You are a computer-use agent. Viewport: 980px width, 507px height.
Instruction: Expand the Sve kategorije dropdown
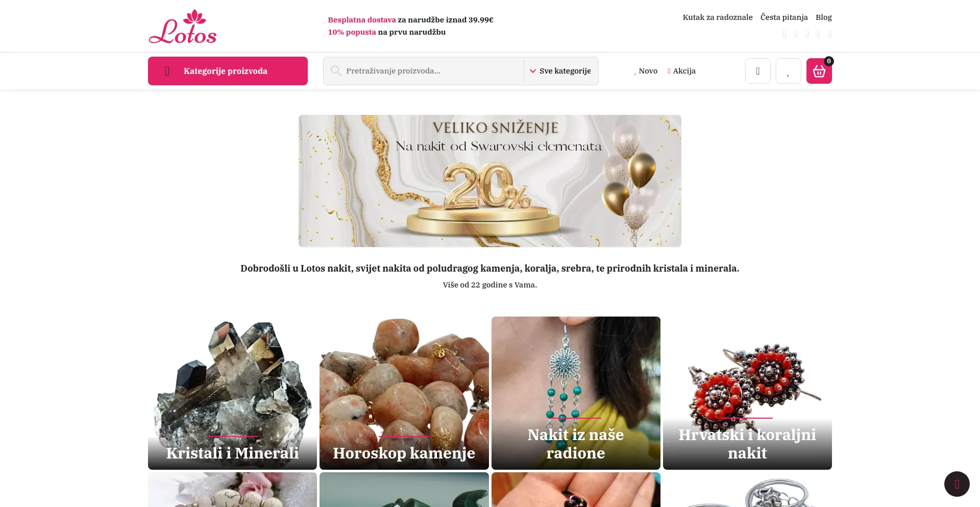pos(560,71)
